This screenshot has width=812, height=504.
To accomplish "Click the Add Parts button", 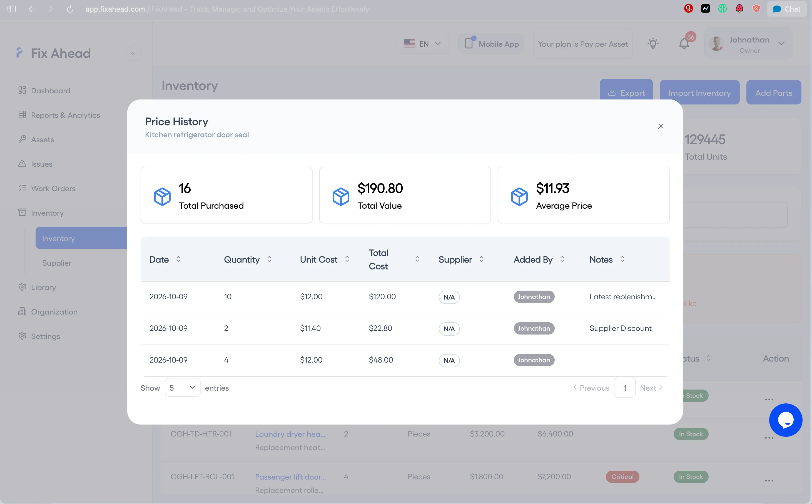I will [x=773, y=92].
